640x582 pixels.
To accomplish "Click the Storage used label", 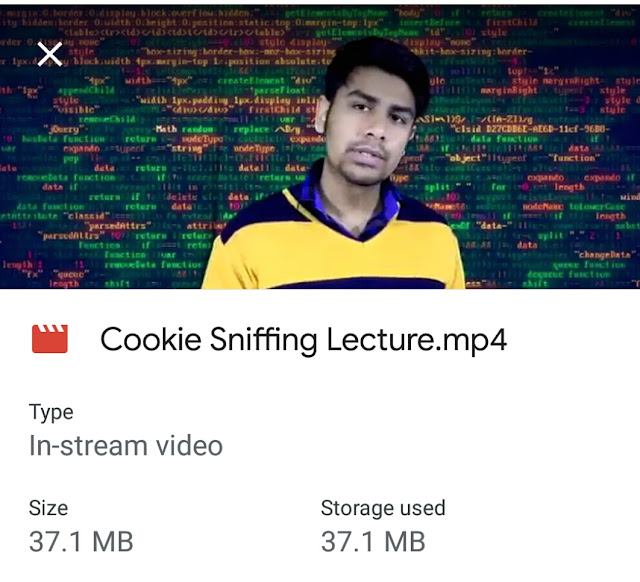I will [383, 508].
